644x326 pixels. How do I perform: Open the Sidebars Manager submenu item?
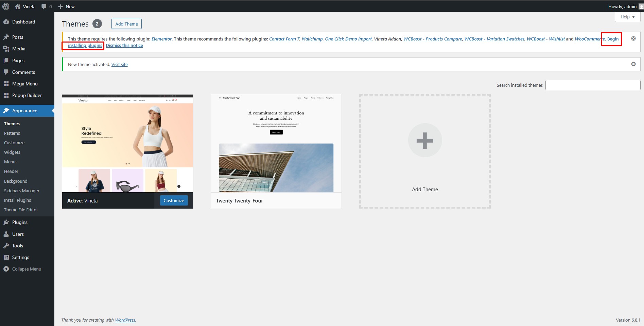click(x=22, y=191)
